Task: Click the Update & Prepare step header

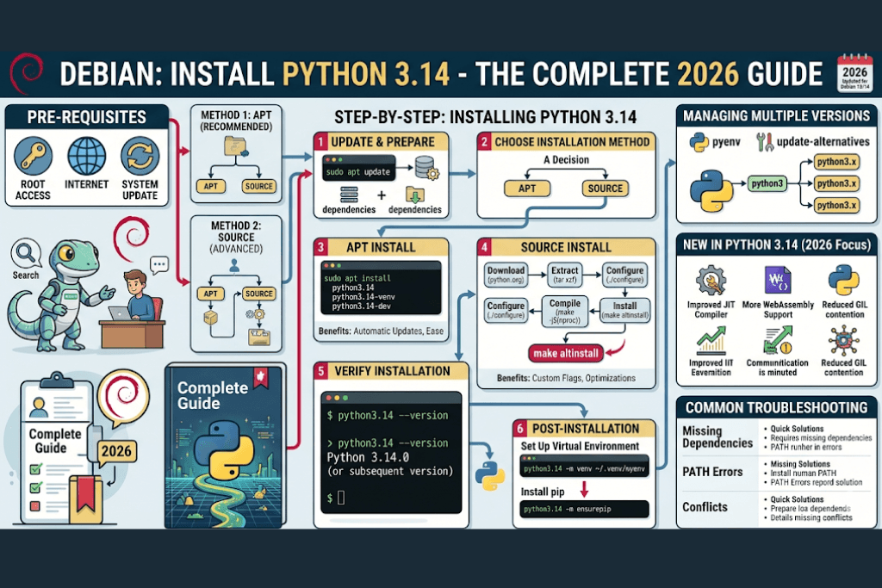Action: tap(381, 142)
